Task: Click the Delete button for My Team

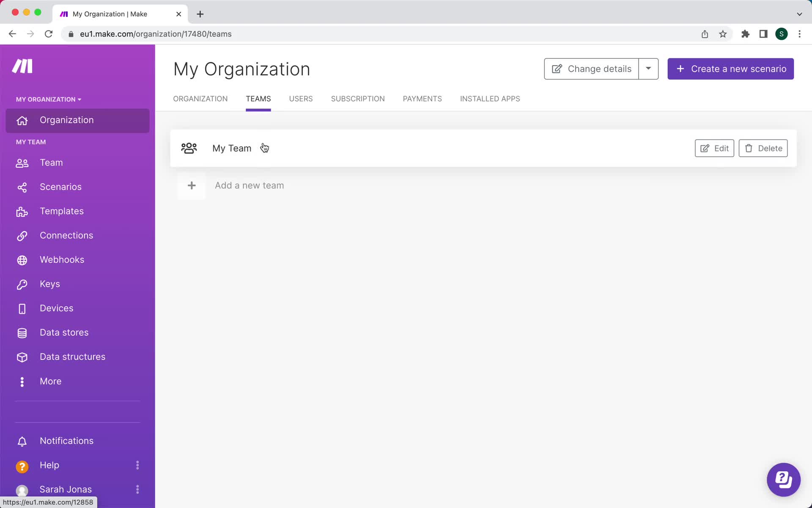Action: click(763, 148)
